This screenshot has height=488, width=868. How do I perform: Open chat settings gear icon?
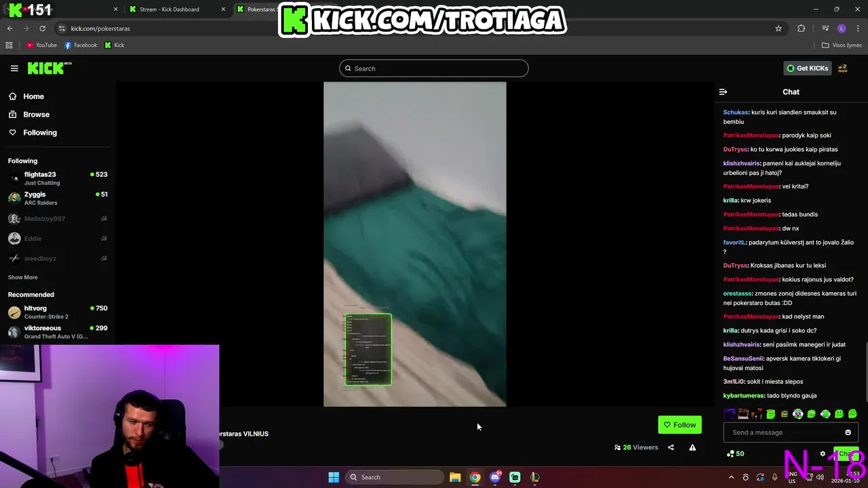point(823,453)
